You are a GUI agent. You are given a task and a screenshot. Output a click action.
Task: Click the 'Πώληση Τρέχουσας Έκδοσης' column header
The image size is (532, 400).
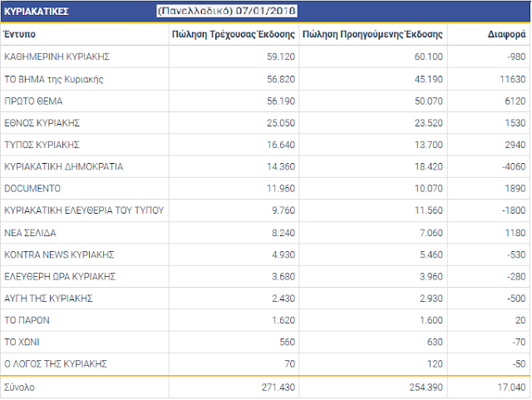(x=234, y=34)
